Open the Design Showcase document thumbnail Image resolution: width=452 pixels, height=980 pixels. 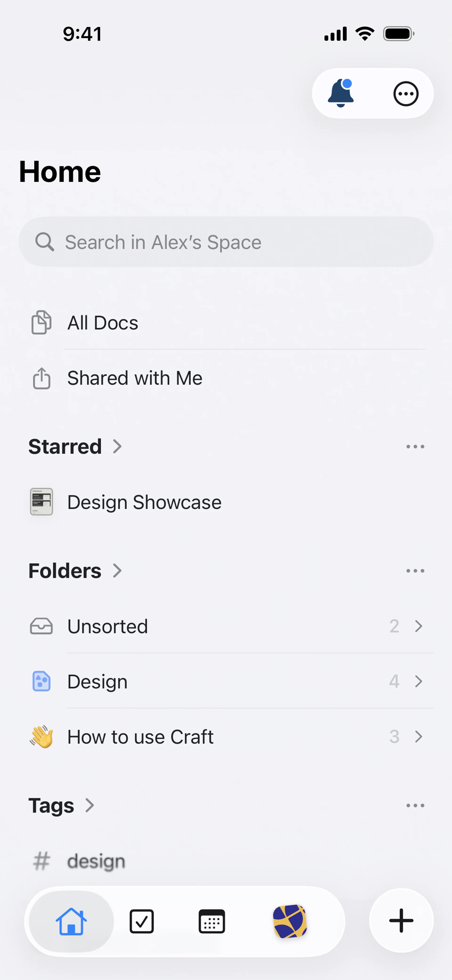coord(41,502)
